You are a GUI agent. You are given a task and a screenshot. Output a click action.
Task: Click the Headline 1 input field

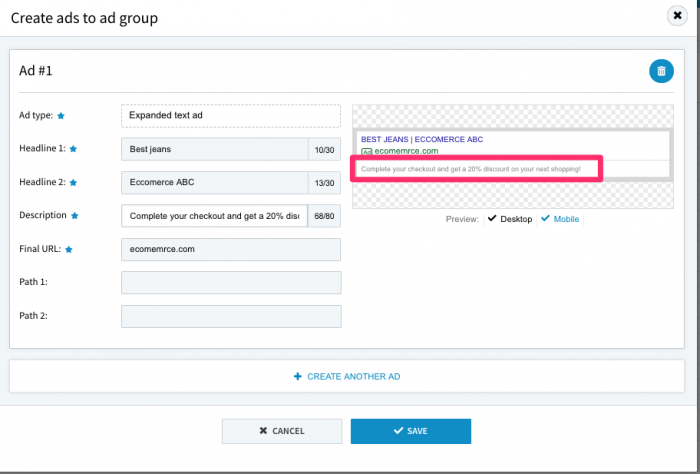pyautogui.click(x=215, y=149)
